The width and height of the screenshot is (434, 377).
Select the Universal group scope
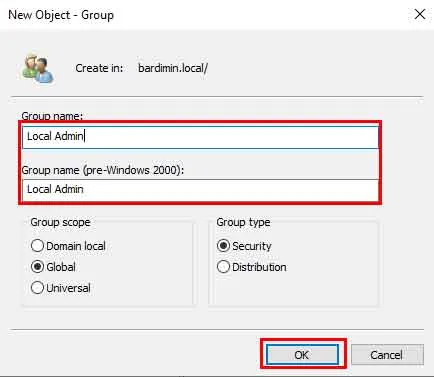coord(61,288)
